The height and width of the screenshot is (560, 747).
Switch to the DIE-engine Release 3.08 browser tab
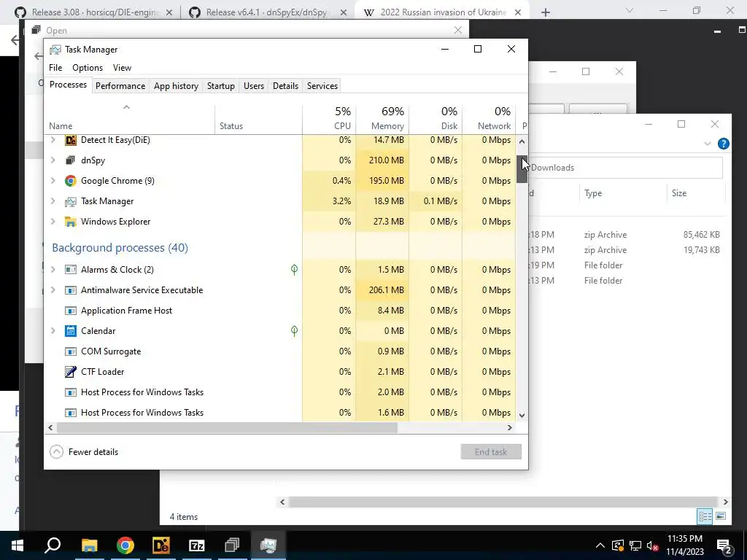(93, 12)
